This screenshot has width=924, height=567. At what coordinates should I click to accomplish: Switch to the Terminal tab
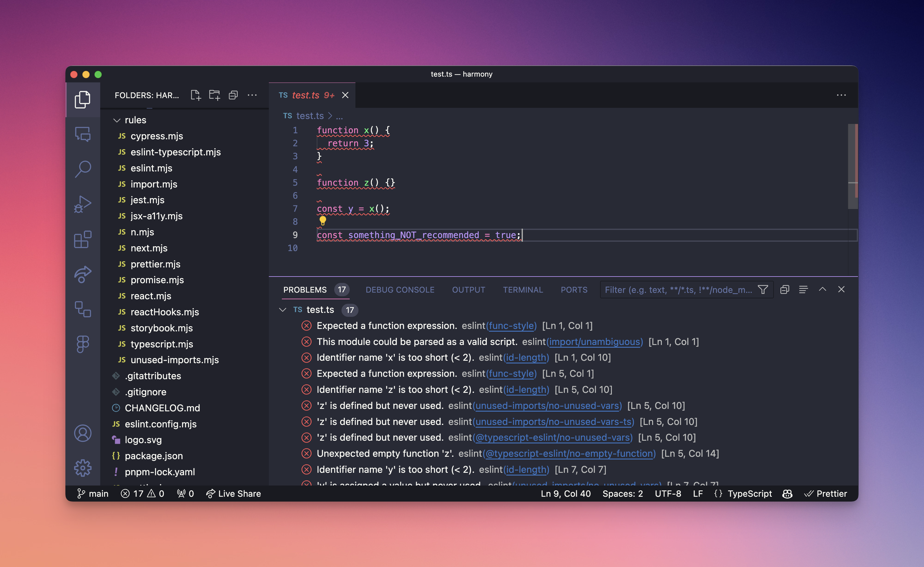point(523,290)
